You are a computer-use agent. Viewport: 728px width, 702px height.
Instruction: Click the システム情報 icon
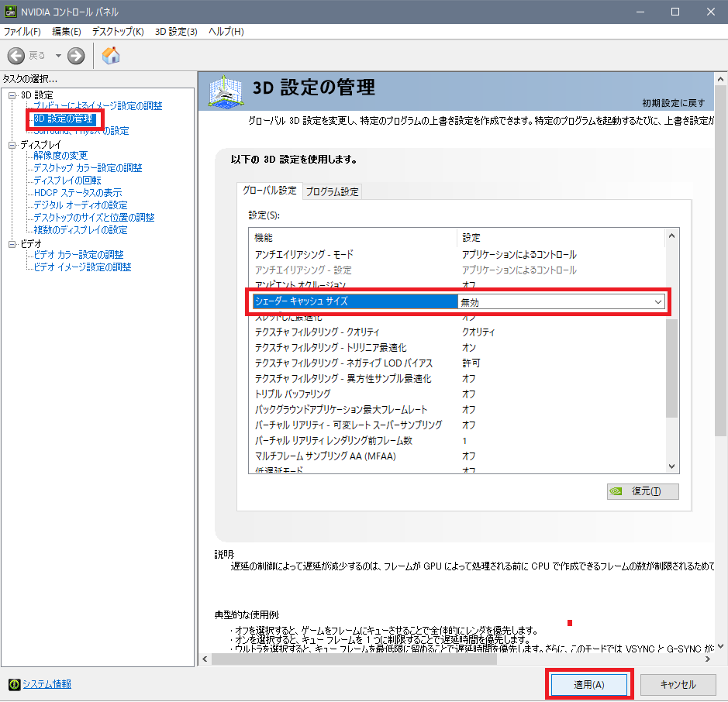tap(15, 684)
